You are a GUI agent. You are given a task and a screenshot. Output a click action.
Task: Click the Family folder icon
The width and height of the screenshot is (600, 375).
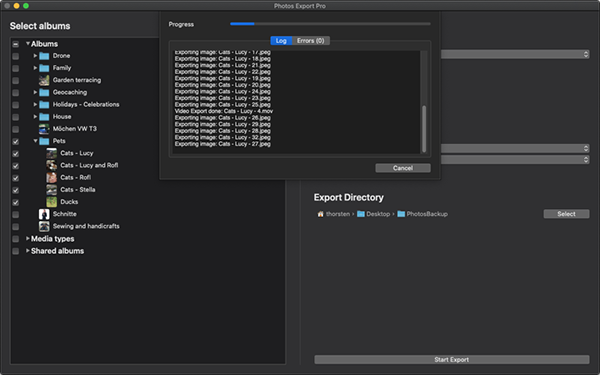44,68
